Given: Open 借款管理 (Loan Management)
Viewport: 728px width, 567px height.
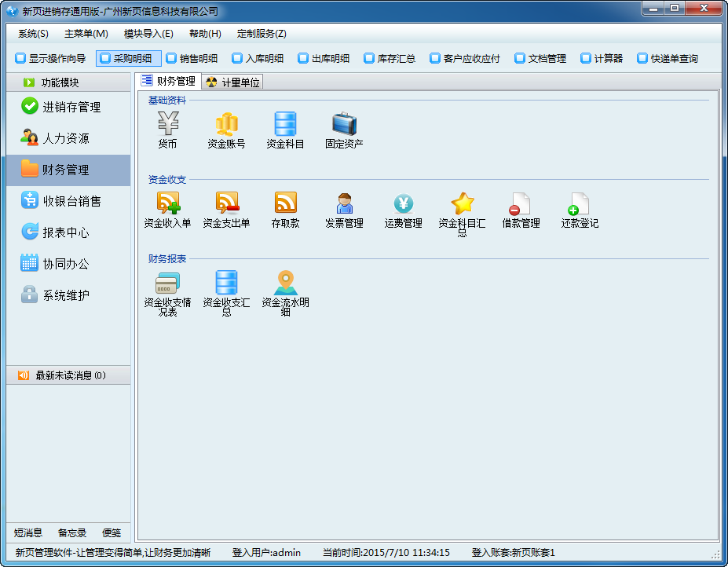Looking at the screenshot, I should pos(520,206).
